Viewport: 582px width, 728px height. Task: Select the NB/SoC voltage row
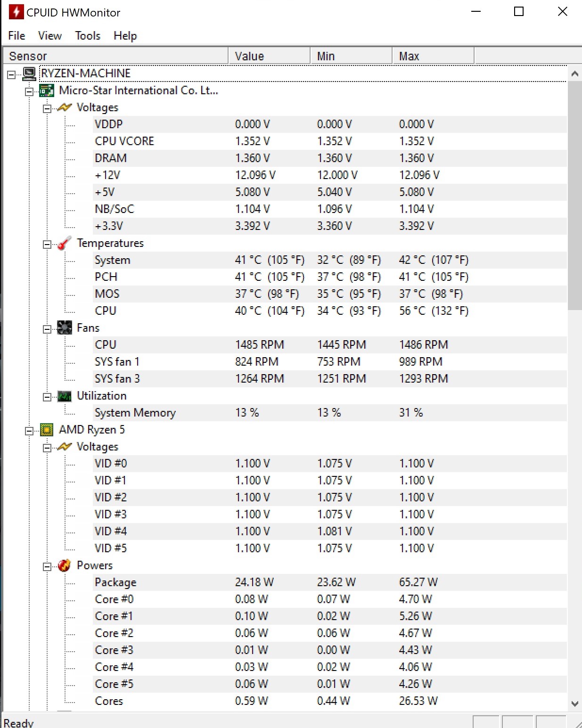330,209
